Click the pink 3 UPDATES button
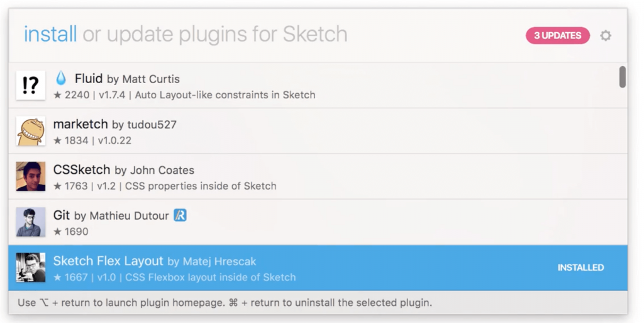644x323 pixels. point(557,36)
